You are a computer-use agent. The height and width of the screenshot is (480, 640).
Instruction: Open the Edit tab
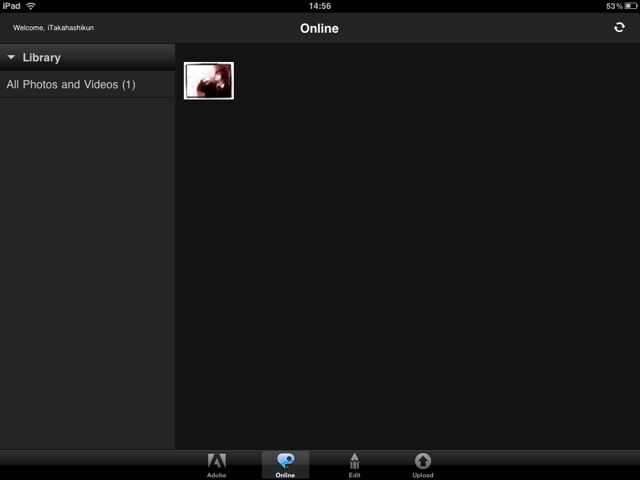354,465
